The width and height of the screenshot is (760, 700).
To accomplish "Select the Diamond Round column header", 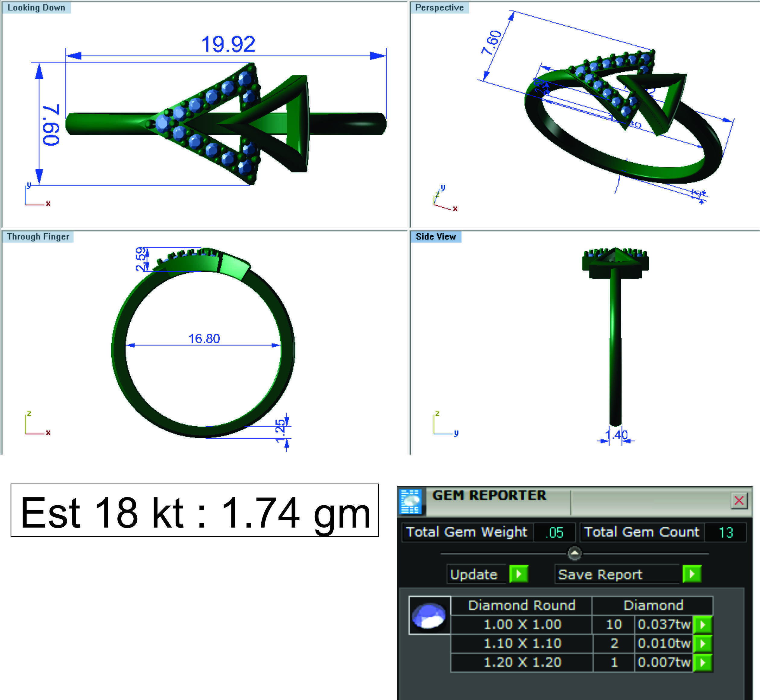I will click(522, 605).
